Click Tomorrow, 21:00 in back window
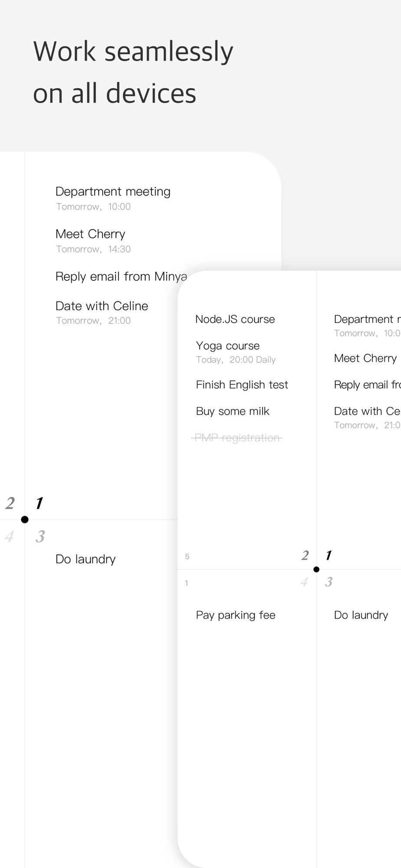Image resolution: width=401 pixels, height=868 pixels. [93, 321]
